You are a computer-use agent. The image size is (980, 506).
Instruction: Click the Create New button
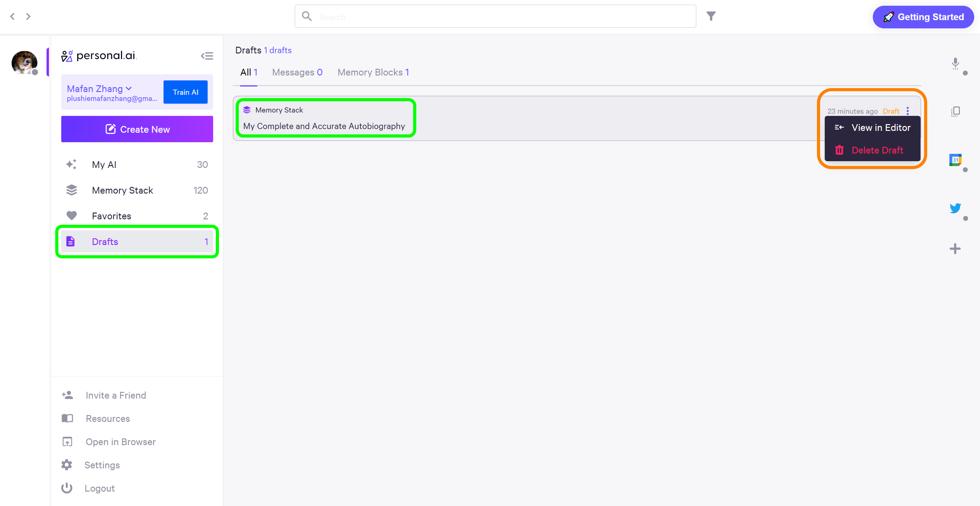coord(137,129)
